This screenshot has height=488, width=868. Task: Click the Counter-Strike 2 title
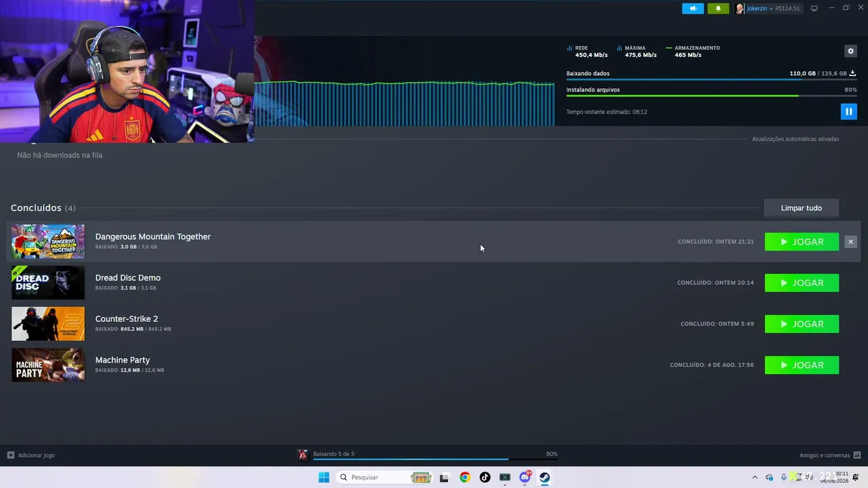click(126, 319)
